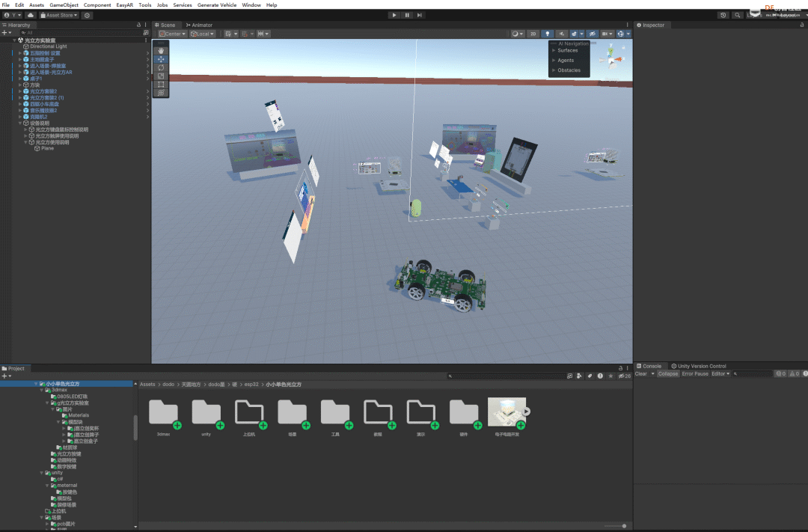Click the Pause button
Screen dimensions: 808x532
(406, 15)
